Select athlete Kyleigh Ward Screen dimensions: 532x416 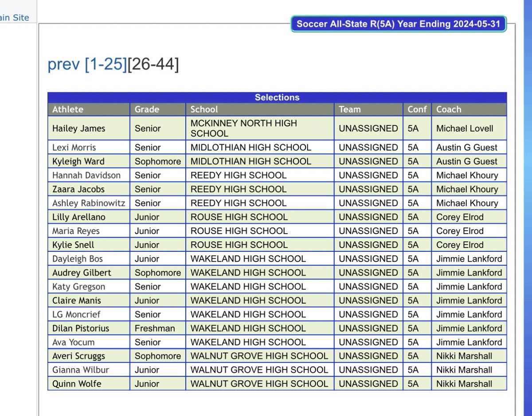pos(78,161)
